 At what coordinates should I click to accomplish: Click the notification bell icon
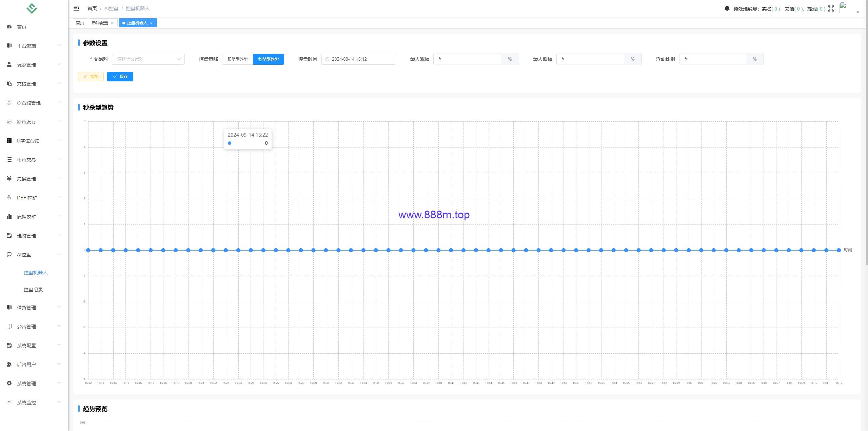coord(727,8)
